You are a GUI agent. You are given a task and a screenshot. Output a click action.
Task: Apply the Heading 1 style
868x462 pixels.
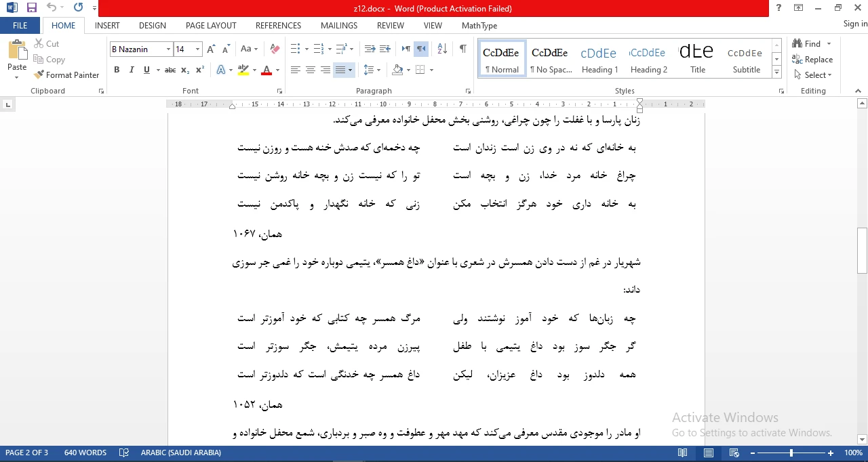599,60
